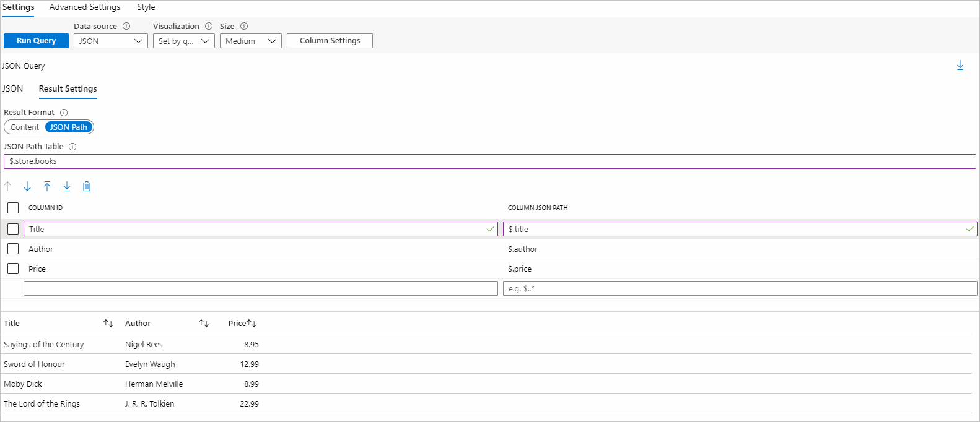Click the move up arrow icon
Image resolution: width=980 pixels, height=422 pixels.
[x=7, y=186]
